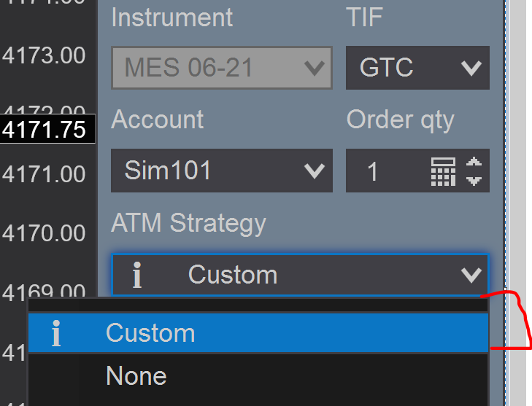Increase order qty with the up arrow
The height and width of the screenshot is (406, 532).
[474, 163]
